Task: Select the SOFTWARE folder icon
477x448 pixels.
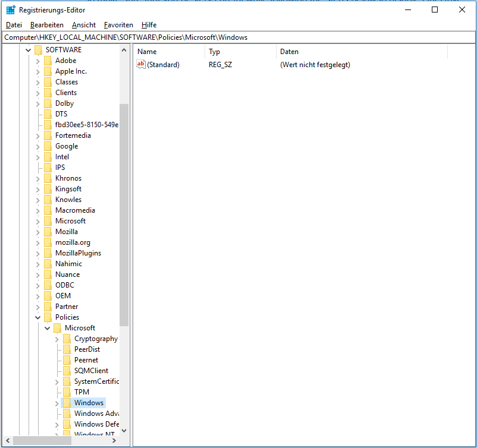Action: coord(38,50)
